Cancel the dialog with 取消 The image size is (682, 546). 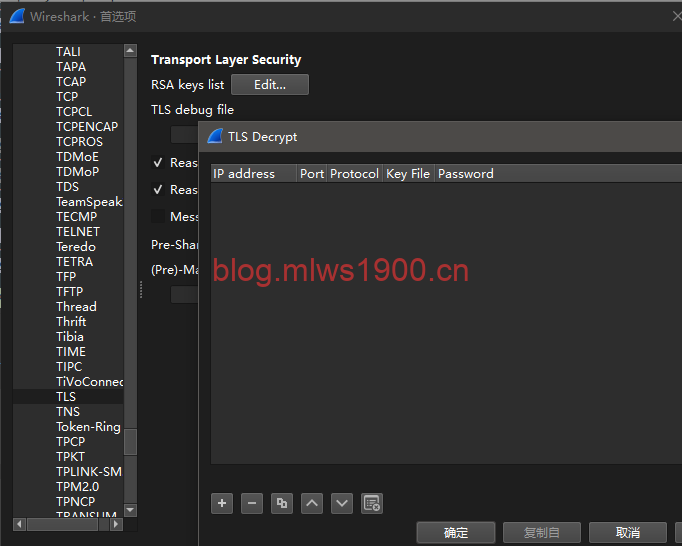point(628,532)
